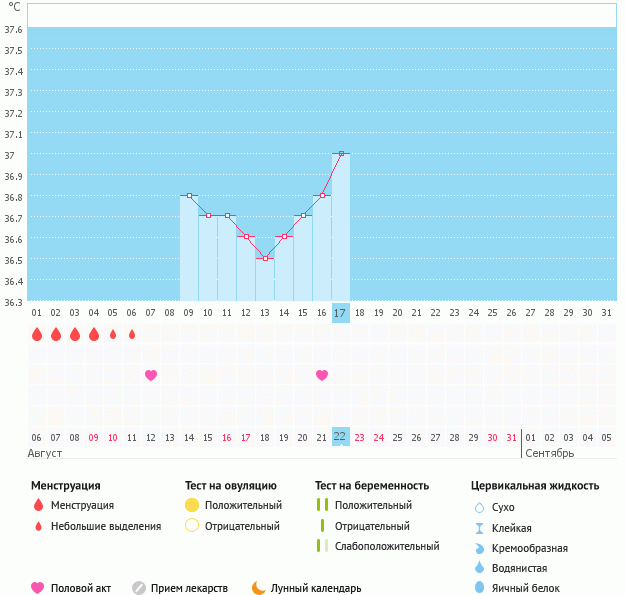Viewport: 626px width, 595px height.
Task: Click the lunar calendar moon icon
Action: coord(259,588)
